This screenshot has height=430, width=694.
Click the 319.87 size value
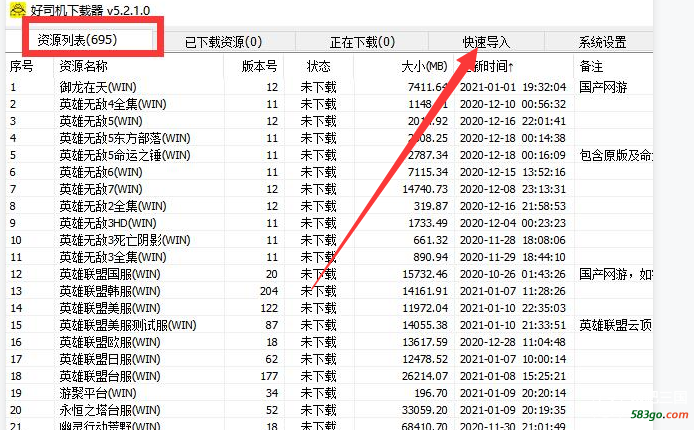[x=431, y=206]
